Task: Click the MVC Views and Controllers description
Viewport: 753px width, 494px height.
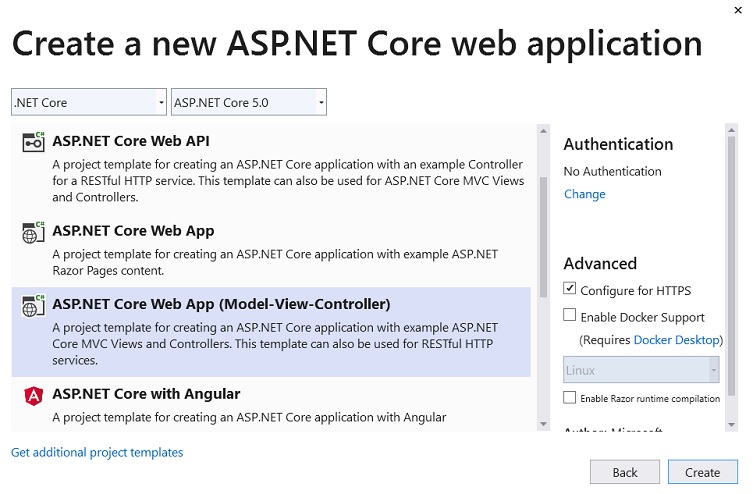Action: coord(275,344)
